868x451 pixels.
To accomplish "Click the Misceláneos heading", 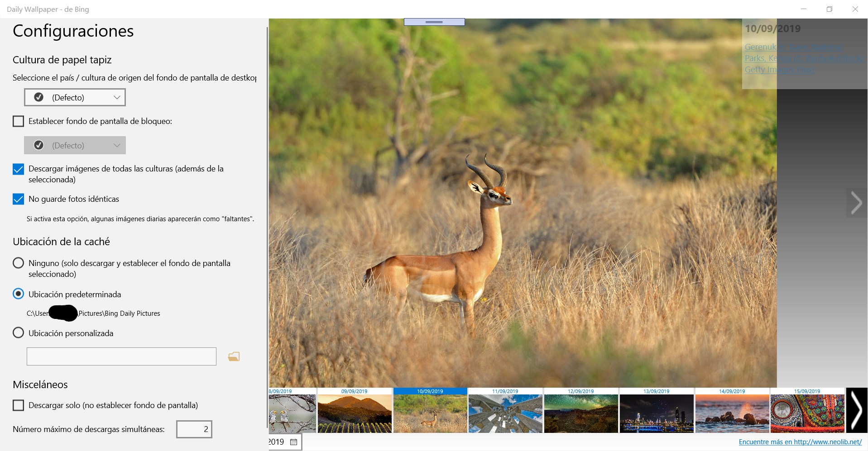I will click(x=40, y=385).
